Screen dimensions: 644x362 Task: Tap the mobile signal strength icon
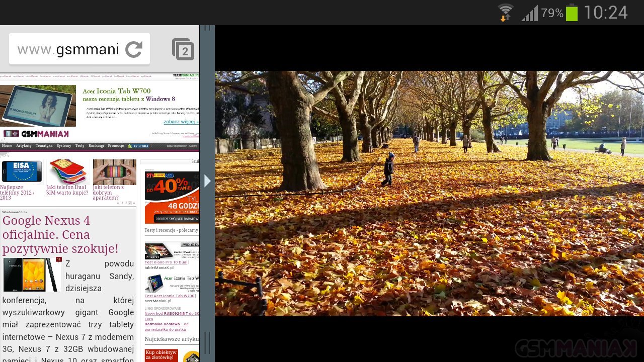pos(529,13)
